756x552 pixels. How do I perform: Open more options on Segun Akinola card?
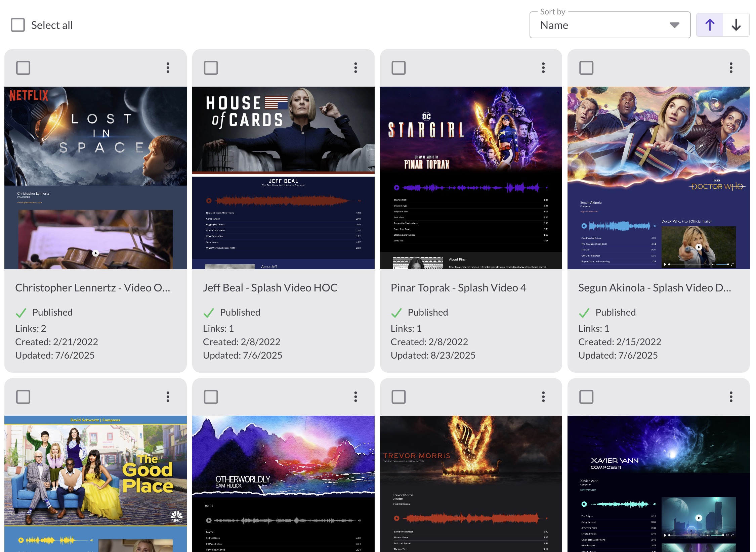[x=731, y=68]
